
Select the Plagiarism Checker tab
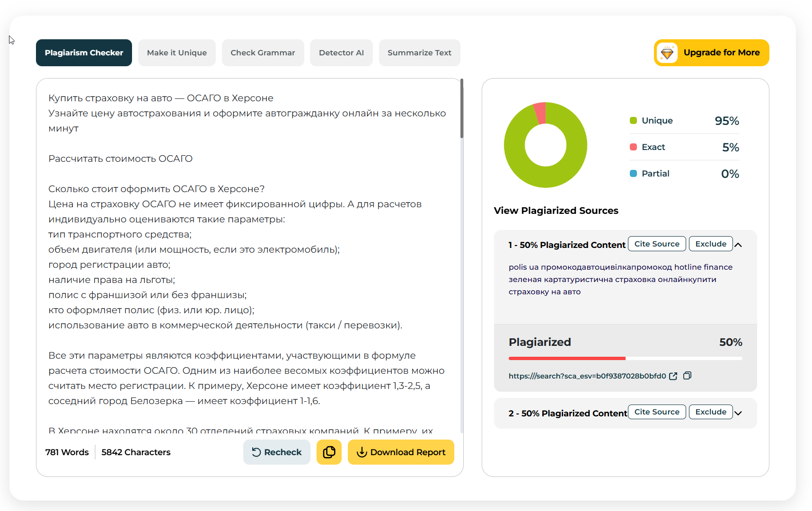pos(84,53)
